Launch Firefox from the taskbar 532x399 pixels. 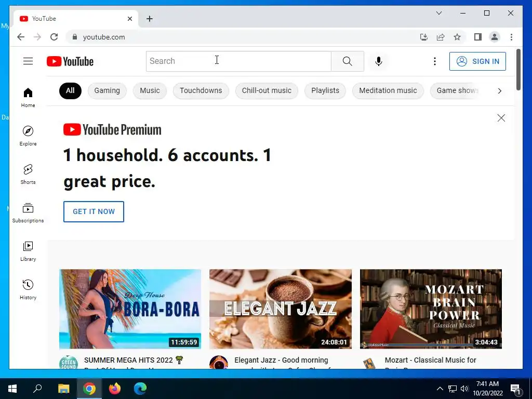[x=115, y=389]
